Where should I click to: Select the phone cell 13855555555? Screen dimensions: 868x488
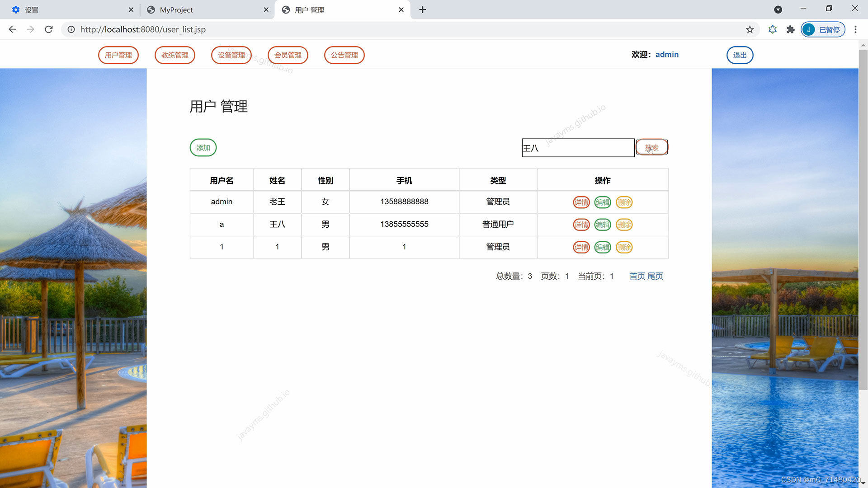404,224
